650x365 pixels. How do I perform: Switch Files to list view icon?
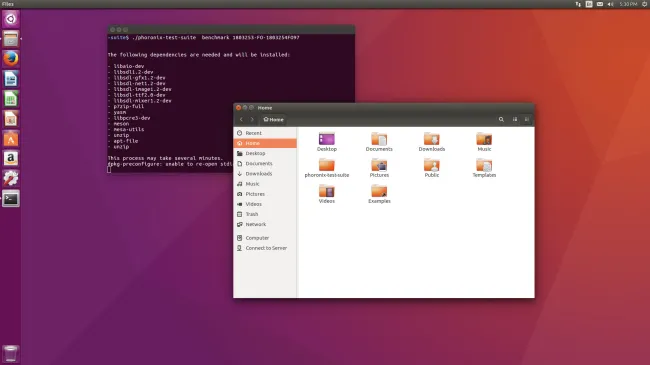point(515,119)
